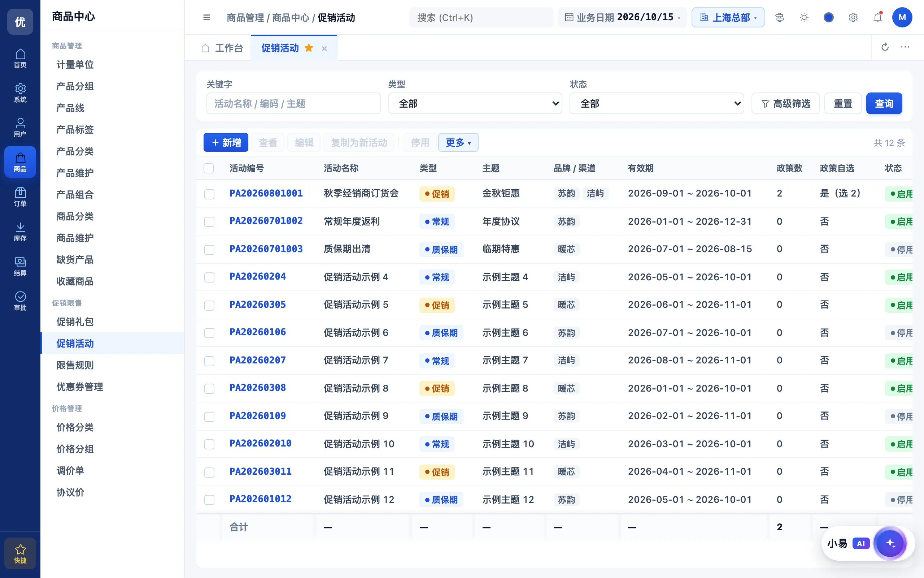Click the 新增 add button

(x=226, y=143)
